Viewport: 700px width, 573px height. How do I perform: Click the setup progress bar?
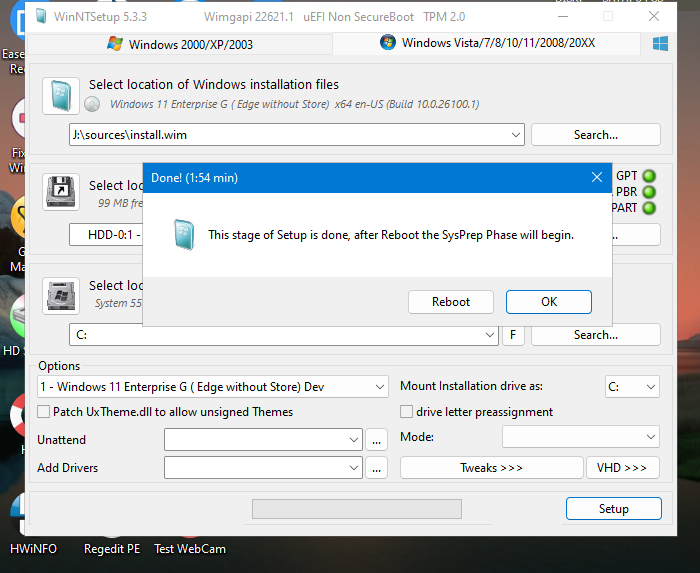coord(357,509)
